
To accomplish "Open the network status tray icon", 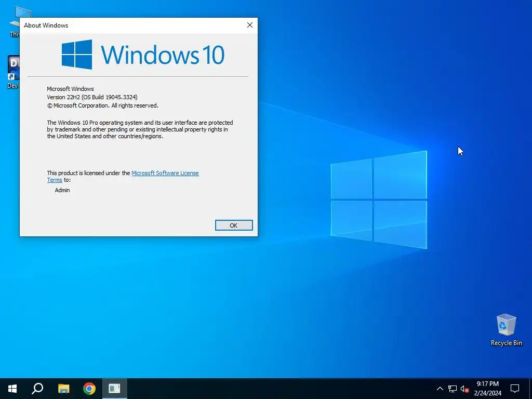I will tap(453, 389).
